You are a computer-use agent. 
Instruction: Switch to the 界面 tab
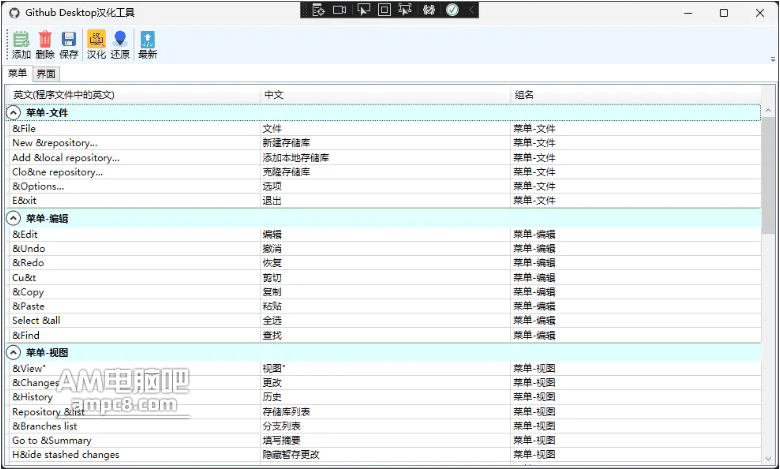coord(46,74)
